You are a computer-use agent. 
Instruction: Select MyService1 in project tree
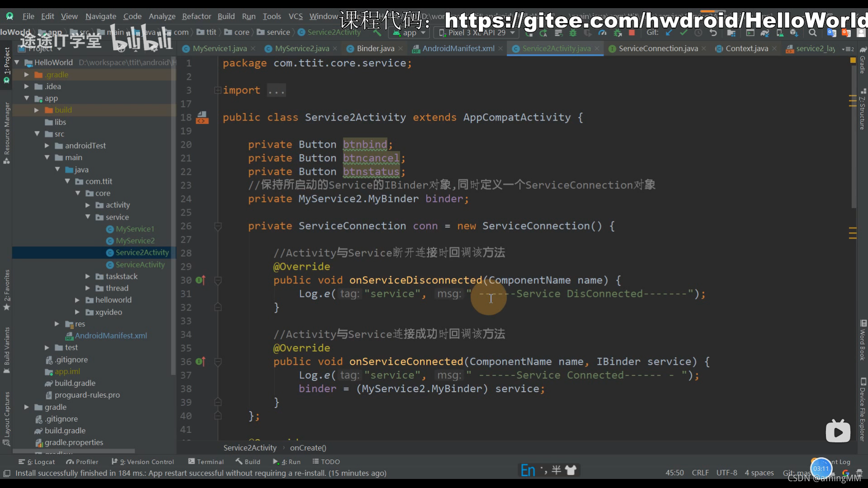pos(135,229)
